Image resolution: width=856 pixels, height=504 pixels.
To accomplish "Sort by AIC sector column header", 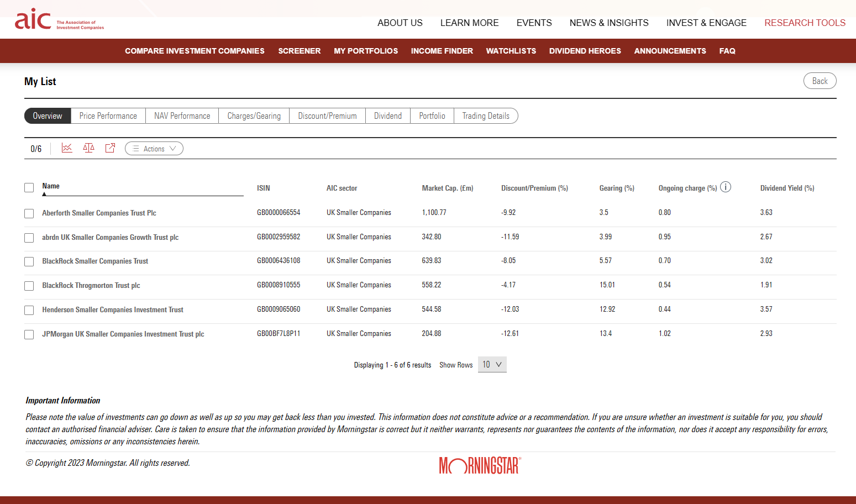I will tap(342, 188).
